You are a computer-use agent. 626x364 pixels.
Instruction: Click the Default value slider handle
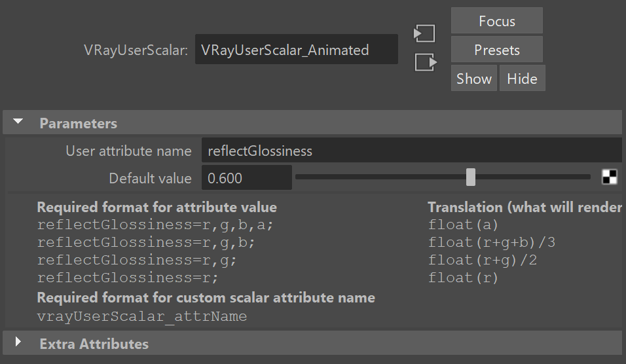click(x=471, y=177)
